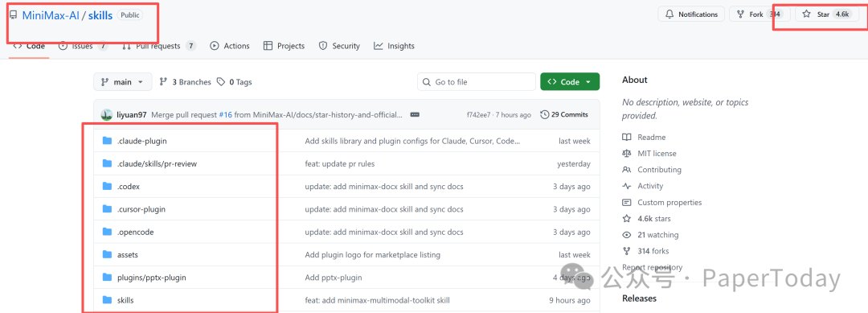Open commit 'Add skills library and plugin configs'
Image resolution: width=868 pixels, height=313 pixels.
(x=412, y=142)
